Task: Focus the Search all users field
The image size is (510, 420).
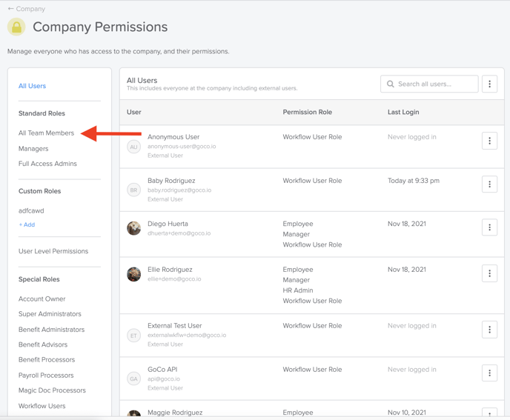Action: 429,84
